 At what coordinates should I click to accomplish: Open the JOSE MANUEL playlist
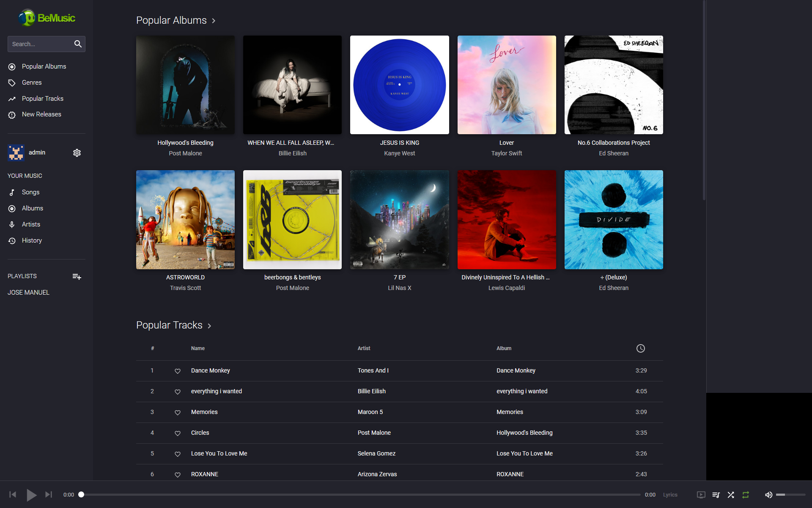[28, 293]
